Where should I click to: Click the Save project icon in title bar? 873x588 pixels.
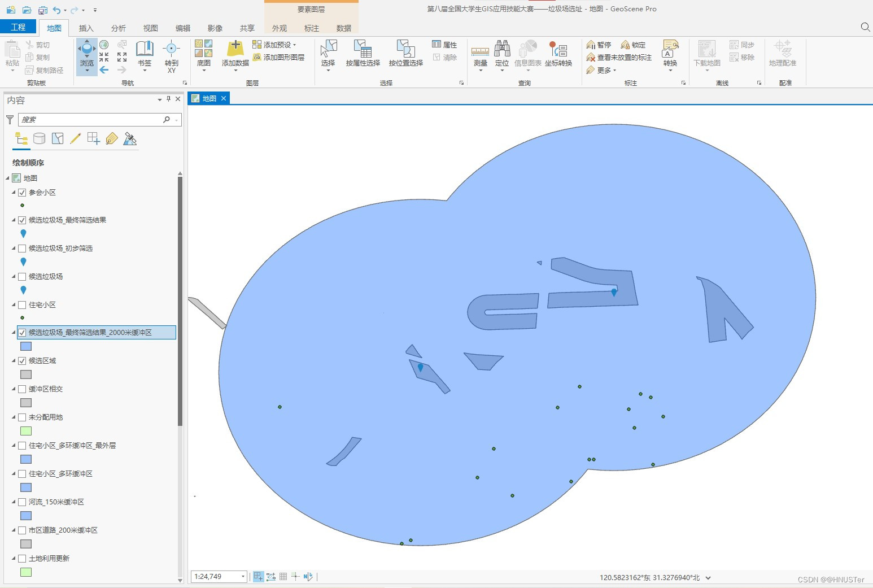[x=43, y=10]
